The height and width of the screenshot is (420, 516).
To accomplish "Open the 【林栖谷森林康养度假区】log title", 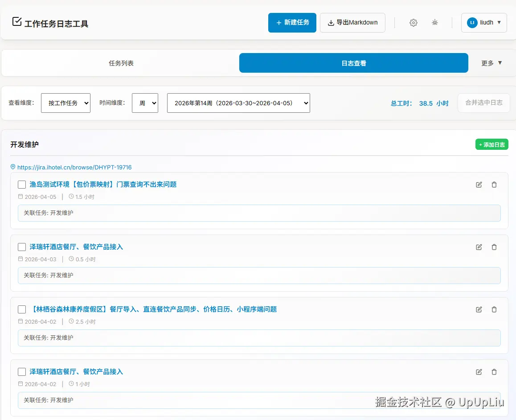I will pos(154,309).
